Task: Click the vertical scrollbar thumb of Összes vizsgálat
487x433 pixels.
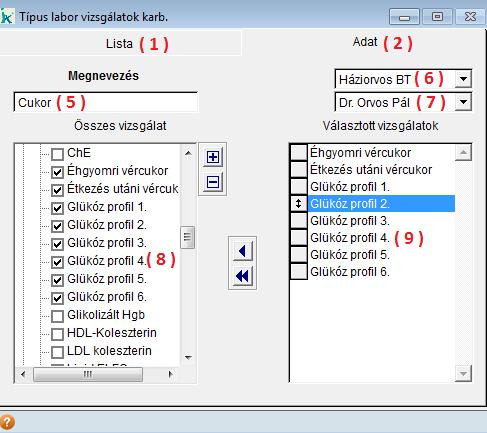Action: pos(187,237)
